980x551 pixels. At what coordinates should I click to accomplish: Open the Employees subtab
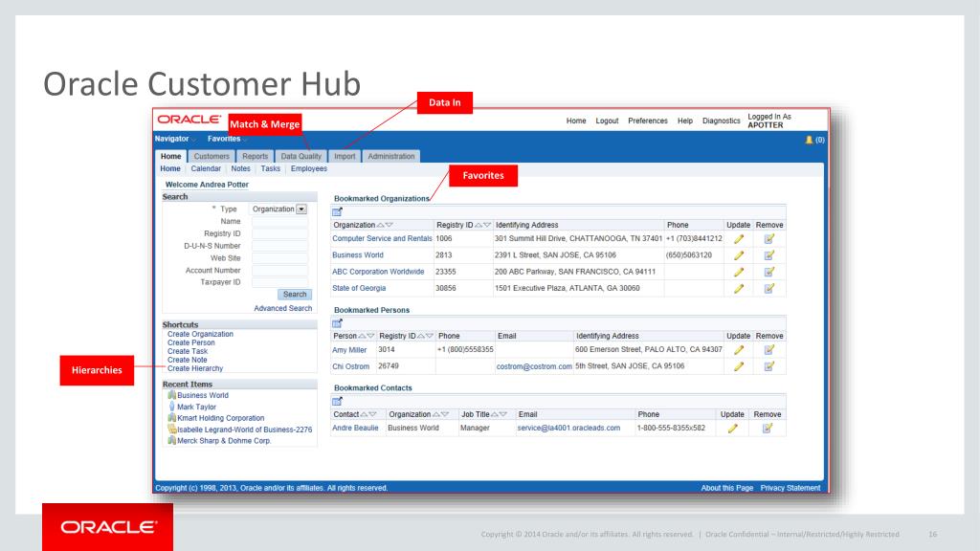309,168
